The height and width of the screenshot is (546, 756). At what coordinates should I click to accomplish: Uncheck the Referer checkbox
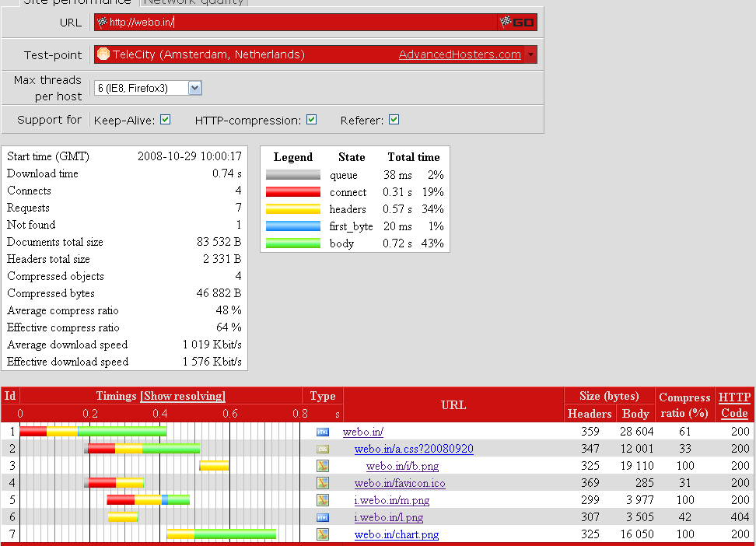[394, 120]
